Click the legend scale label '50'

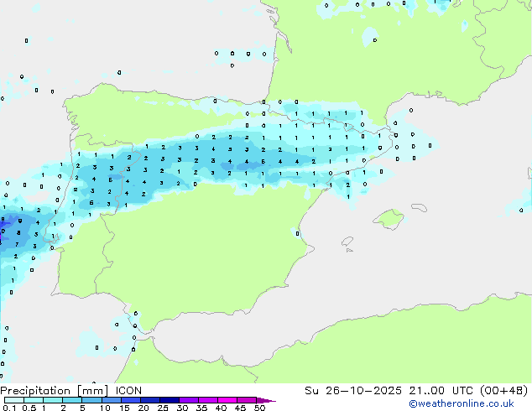pos(259,408)
